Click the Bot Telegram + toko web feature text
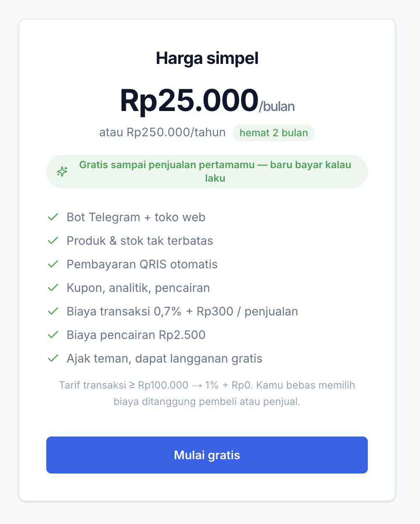The width and height of the screenshot is (420, 524). click(136, 217)
